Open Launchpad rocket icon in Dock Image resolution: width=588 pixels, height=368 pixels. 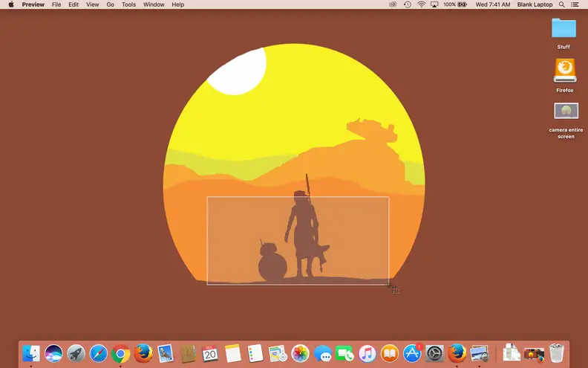76,353
